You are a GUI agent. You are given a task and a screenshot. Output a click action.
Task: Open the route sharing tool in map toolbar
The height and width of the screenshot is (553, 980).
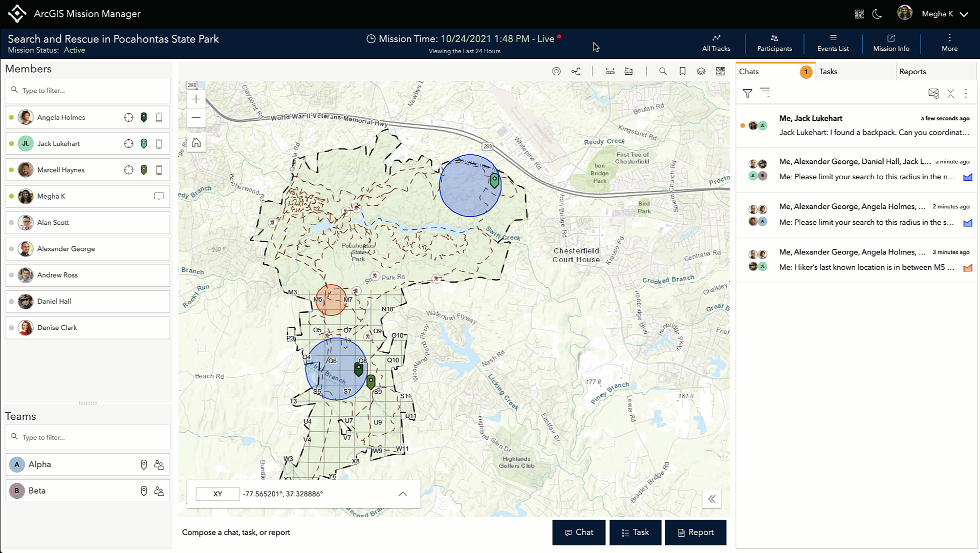click(x=576, y=71)
